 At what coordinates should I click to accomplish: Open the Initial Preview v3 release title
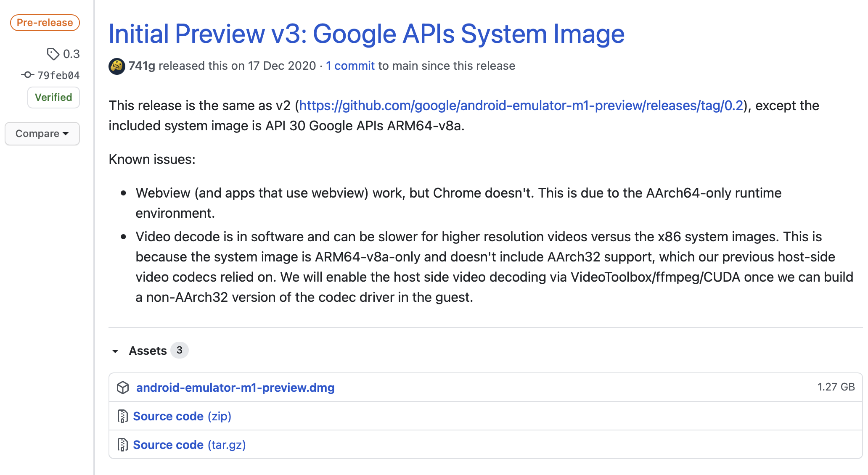click(x=366, y=34)
